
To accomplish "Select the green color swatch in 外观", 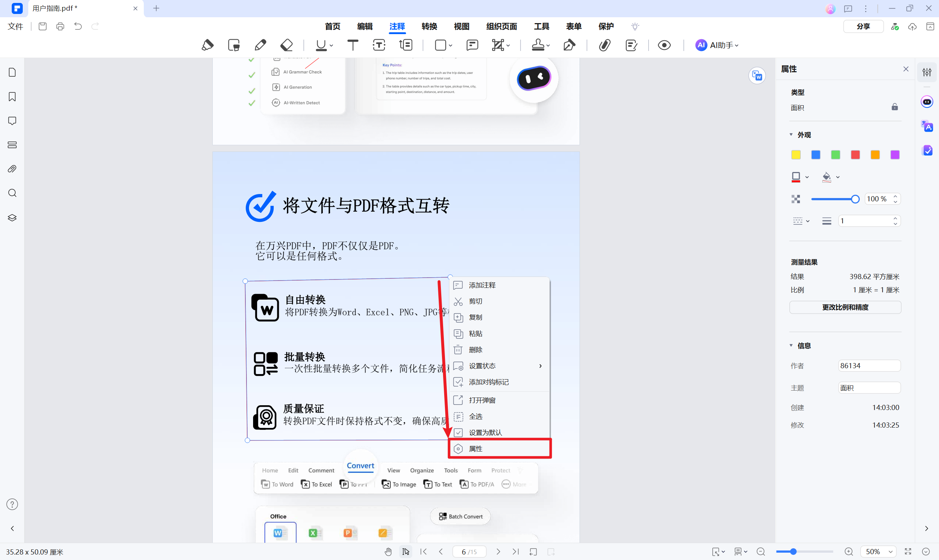I will tap(835, 155).
